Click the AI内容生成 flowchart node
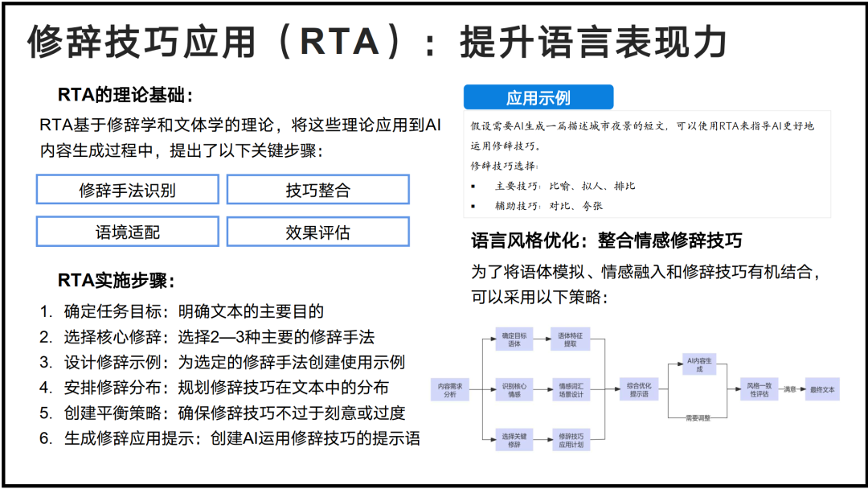This screenshot has width=868, height=489. (x=698, y=364)
